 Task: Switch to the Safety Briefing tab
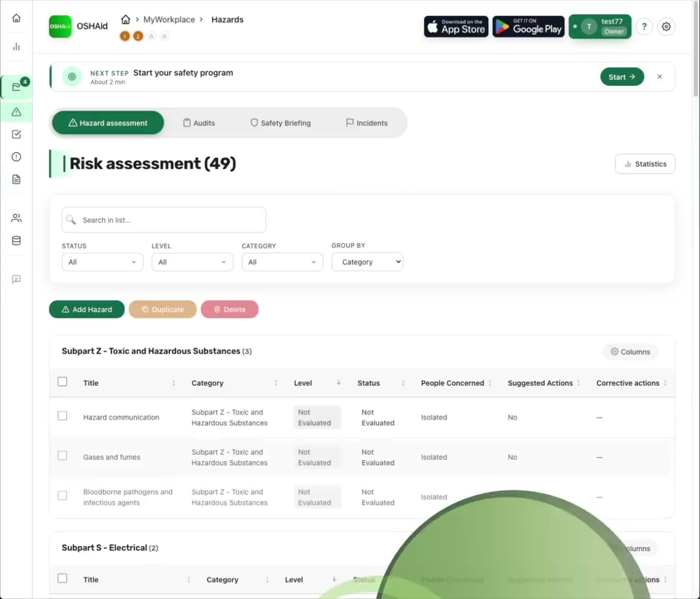click(x=281, y=123)
